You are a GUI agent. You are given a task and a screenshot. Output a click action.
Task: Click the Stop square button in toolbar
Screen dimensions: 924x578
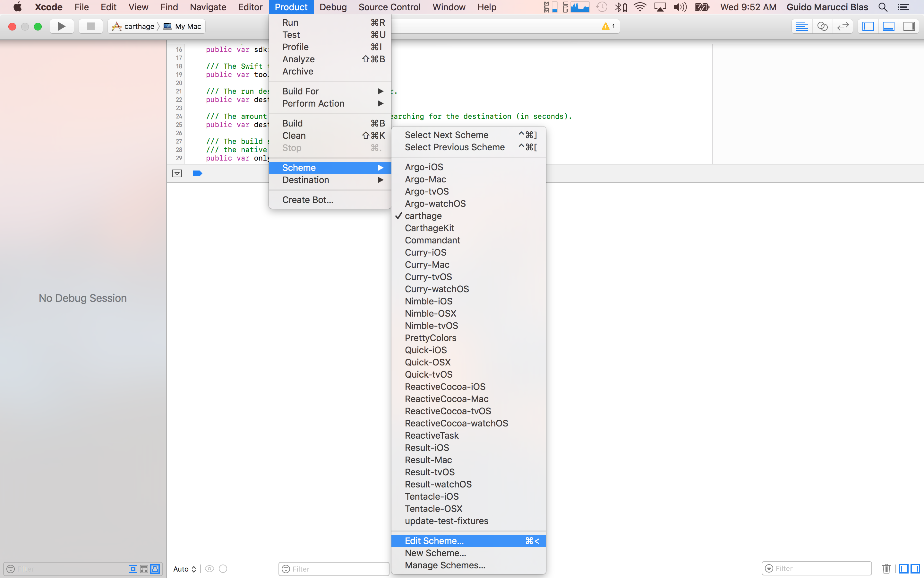click(x=90, y=26)
